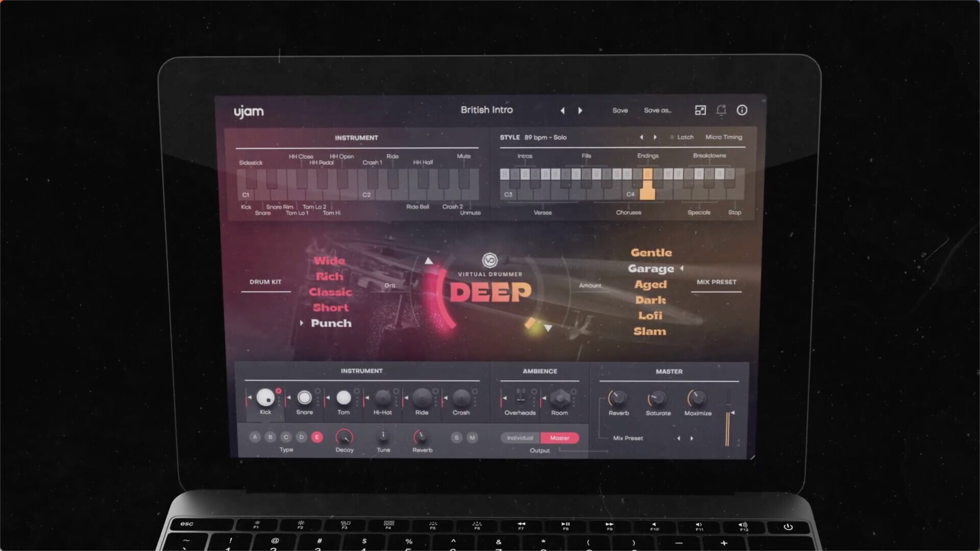The image size is (980, 551).
Task: Choose the Classic drum kit
Action: tap(330, 292)
